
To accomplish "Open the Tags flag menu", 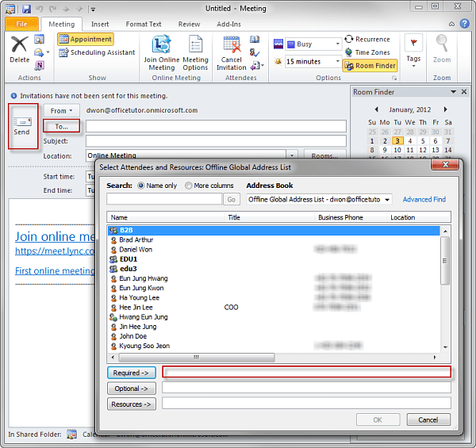I will click(x=413, y=51).
